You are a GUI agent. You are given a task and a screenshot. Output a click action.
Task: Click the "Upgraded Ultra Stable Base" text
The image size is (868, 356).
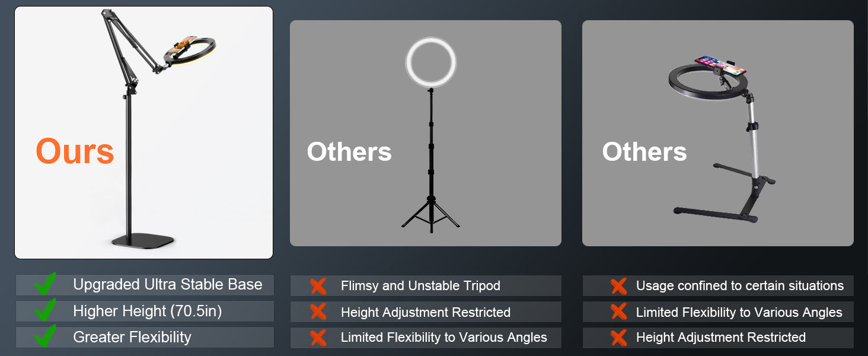(x=167, y=284)
